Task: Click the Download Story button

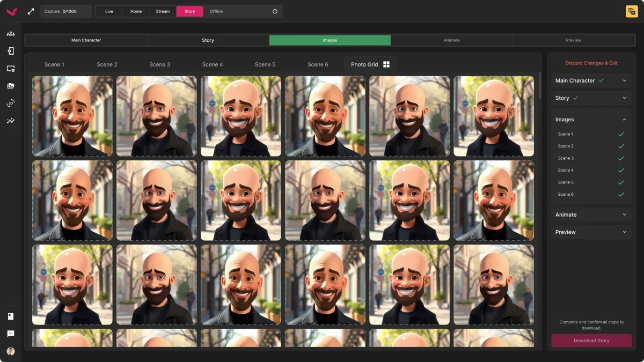Action: (591, 341)
